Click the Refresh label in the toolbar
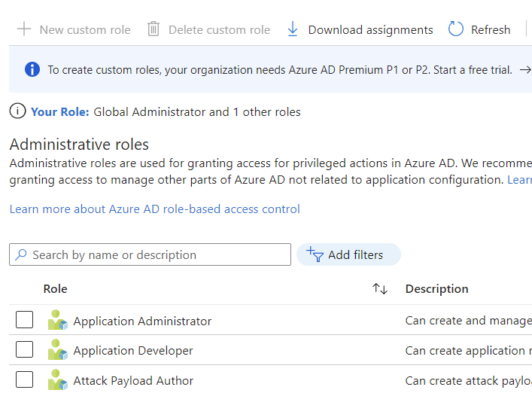Screen dimensions: 532x393 [x=491, y=30]
